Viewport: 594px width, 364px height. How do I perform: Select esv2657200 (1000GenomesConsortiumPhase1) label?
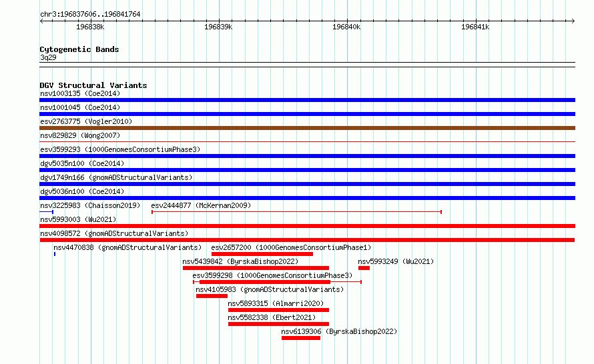[x=291, y=247]
